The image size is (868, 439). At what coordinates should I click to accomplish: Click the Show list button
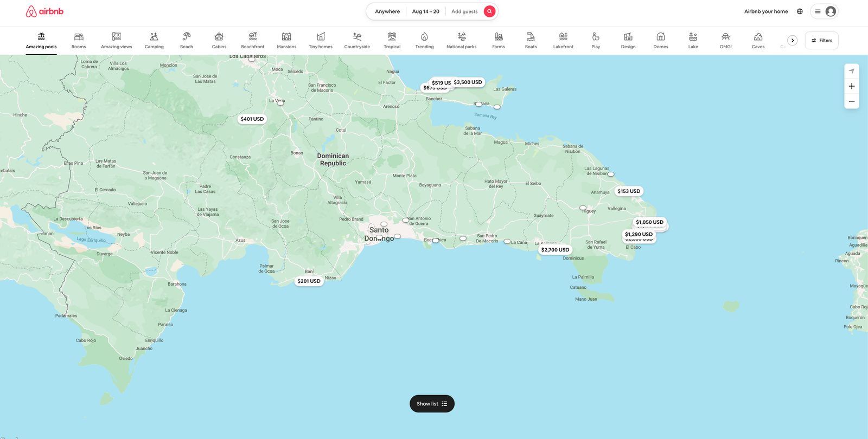tap(432, 404)
